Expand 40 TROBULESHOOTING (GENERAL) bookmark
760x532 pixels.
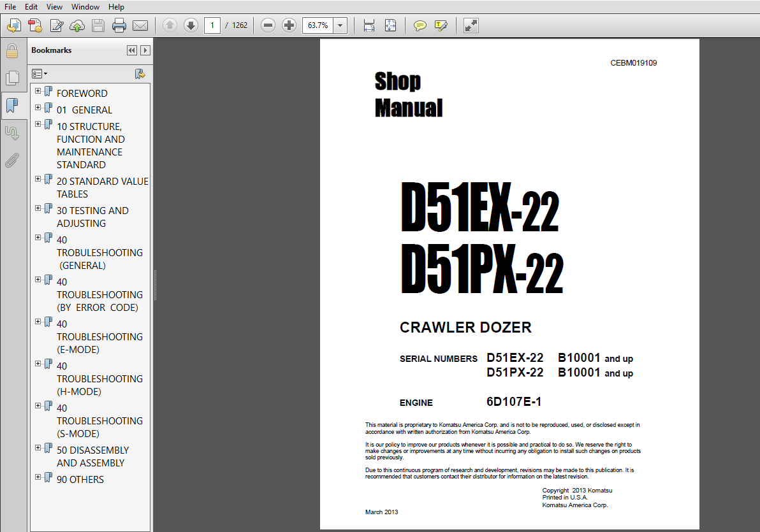pos(38,238)
